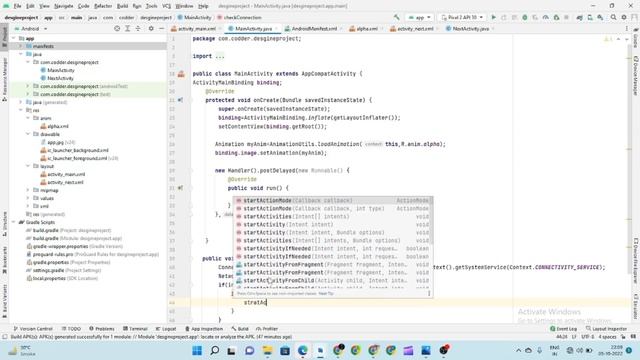Expand the mipmap folder
Image resolution: width=640 pixels, height=360 pixels.
tap(28, 190)
